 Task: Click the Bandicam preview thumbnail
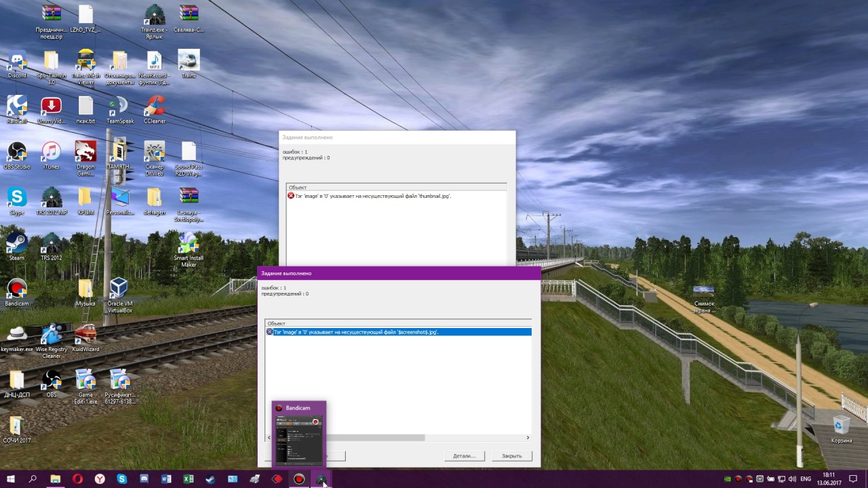pos(299,439)
